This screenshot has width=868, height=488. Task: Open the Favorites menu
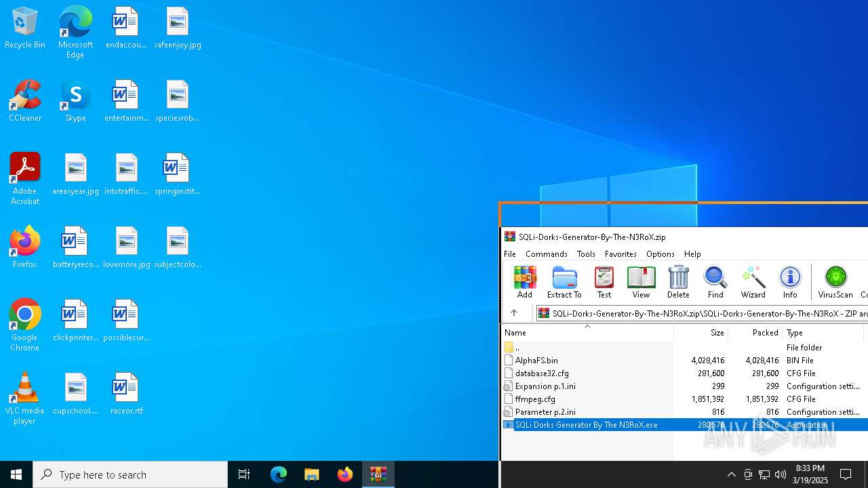point(620,254)
